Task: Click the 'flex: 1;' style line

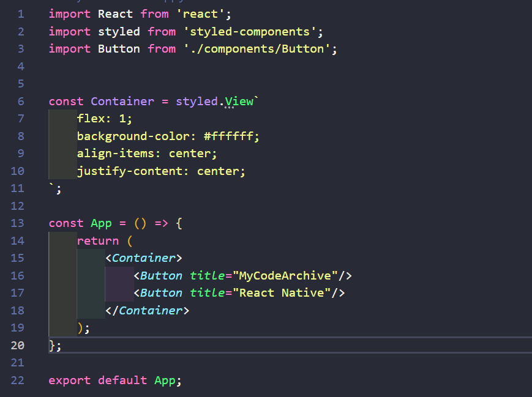Action: (x=105, y=119)
